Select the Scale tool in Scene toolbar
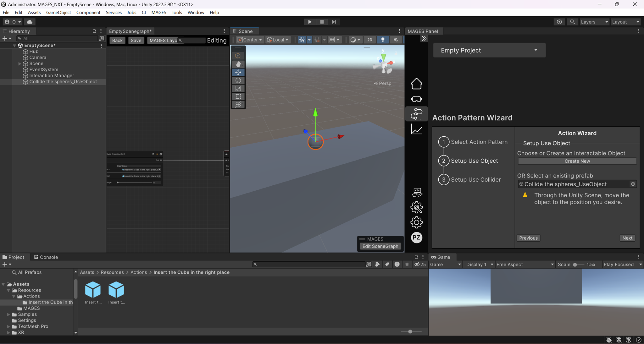The image size is (644, 344). coord(238,89)
